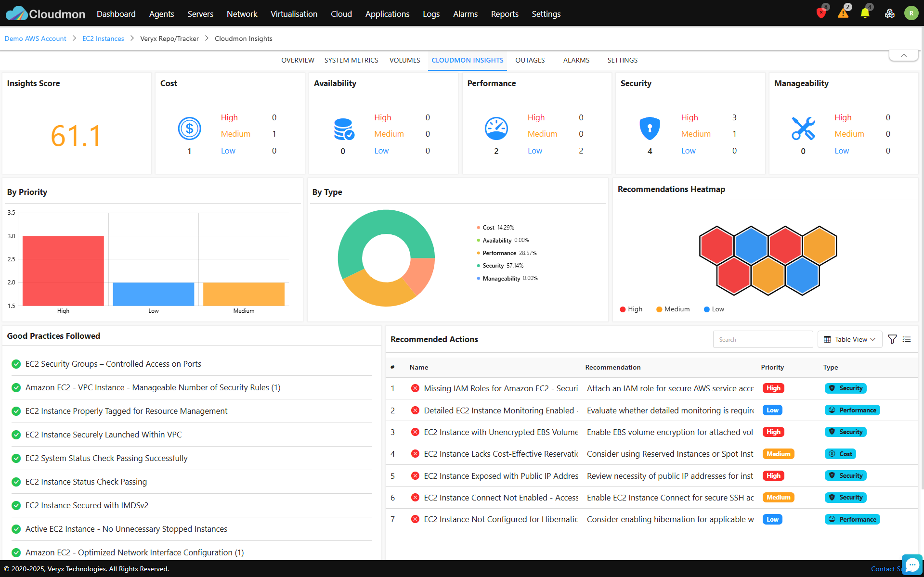Click the apps cluster icon in header
Viewport: 924px width, 577px height.
click(x=890, y=13)
